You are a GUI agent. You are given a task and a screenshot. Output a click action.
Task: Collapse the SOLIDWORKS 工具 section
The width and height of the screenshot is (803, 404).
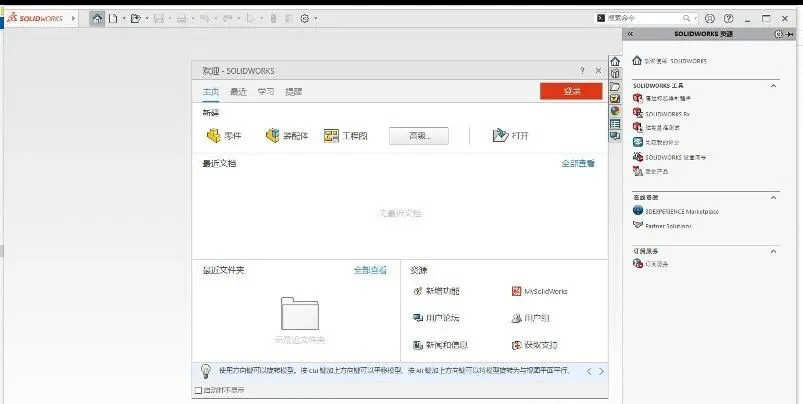click(x=773, y=86)
